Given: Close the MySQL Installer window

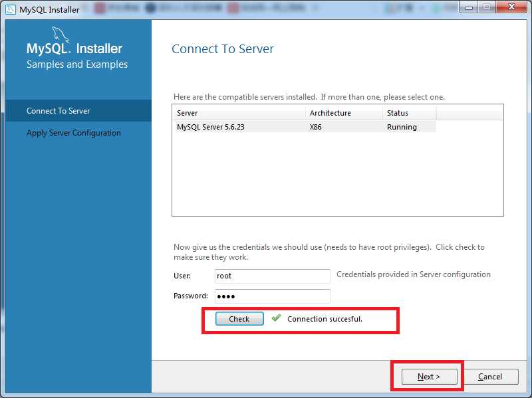Looking at the screenshot, I should point(511,7).
